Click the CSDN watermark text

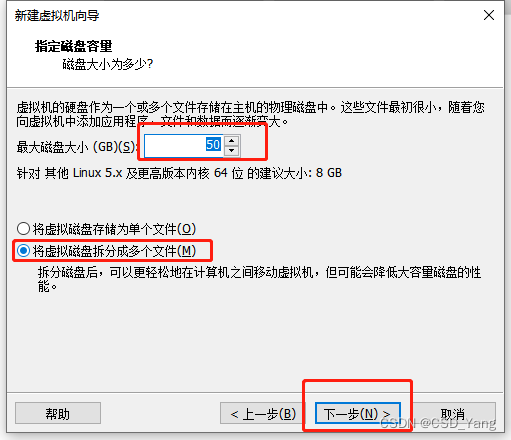pos(438,423)
